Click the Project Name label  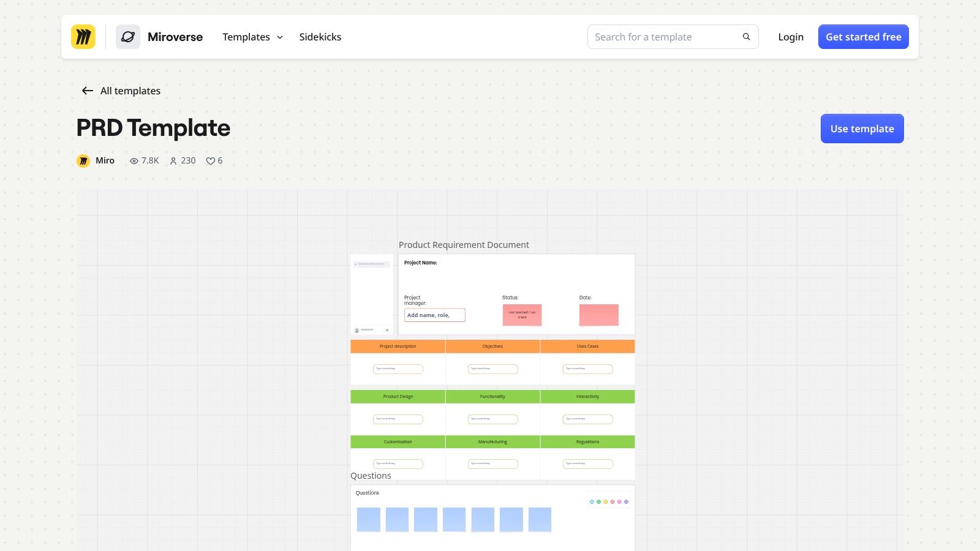[x=420, y=263]
